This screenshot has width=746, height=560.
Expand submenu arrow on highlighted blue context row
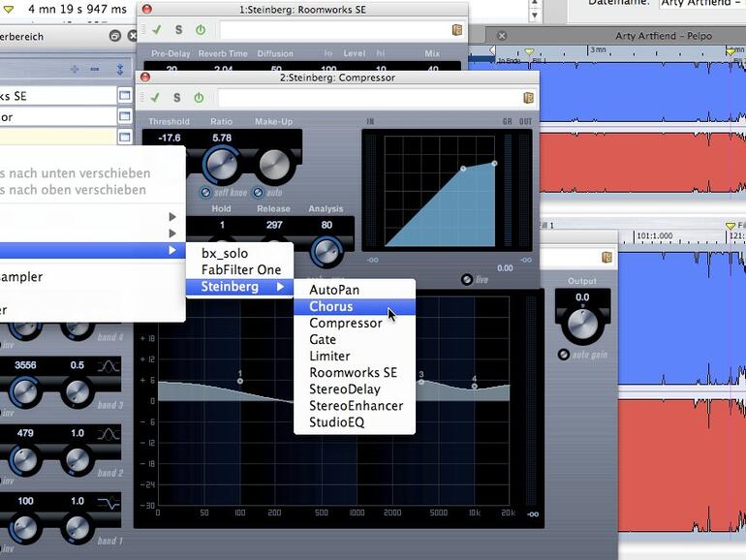(172, 250)
